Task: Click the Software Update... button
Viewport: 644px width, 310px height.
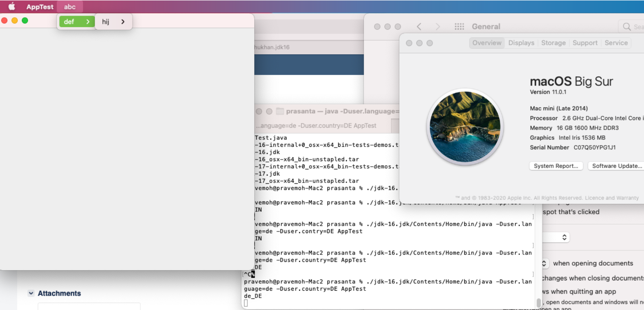Action: coord(616,166)
